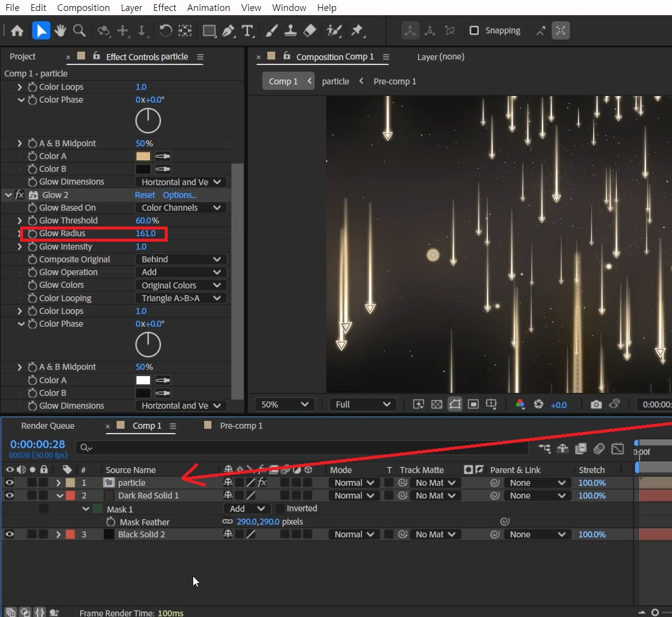
Task: Click the region of interest icon
Action: click(473, 404)
